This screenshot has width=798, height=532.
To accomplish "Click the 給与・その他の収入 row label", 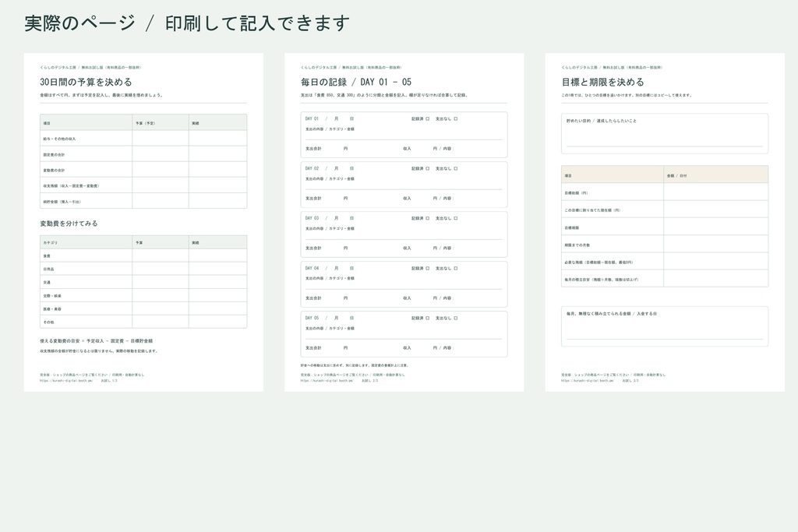I will 59,139.
